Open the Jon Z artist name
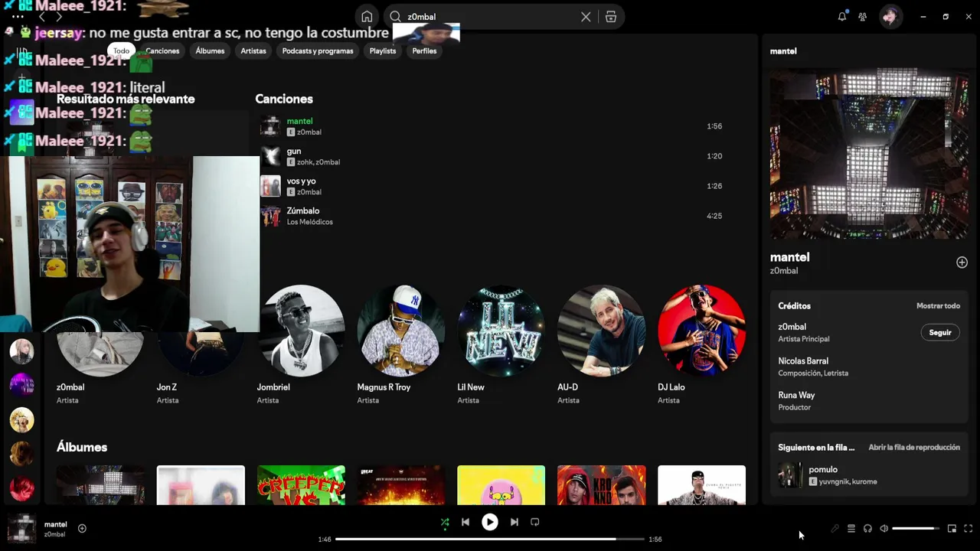The width and height of the screenshot is (980, 551). click(167, 387)
